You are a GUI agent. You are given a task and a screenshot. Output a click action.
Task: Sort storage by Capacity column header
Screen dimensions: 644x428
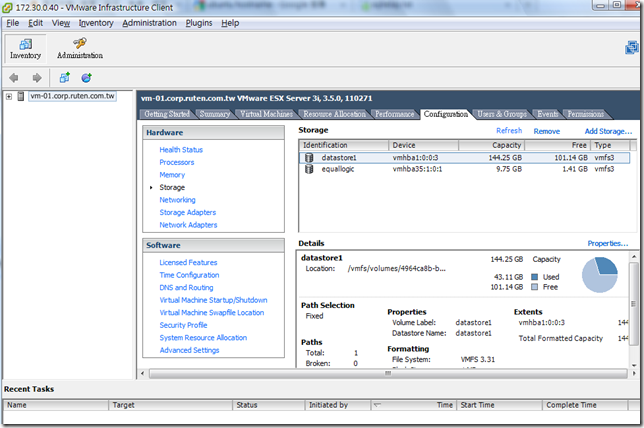(491, 145)
